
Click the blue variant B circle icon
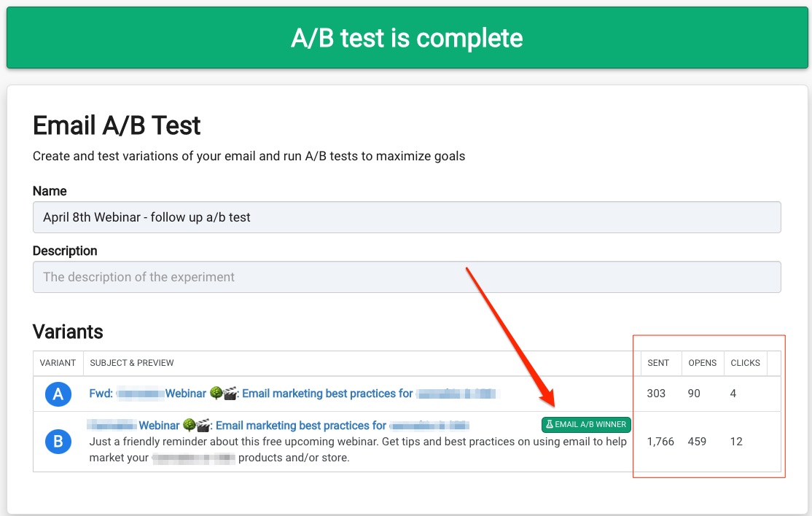click(x=58, y=442)
